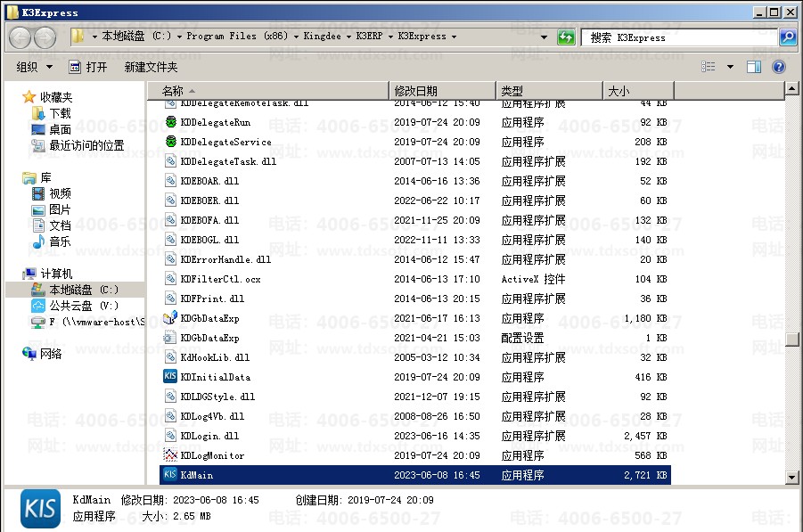803x532 pixels.
Task: Select 本地磁盘 (C:) in navigation tree
Action: click(x=83, y=290)
